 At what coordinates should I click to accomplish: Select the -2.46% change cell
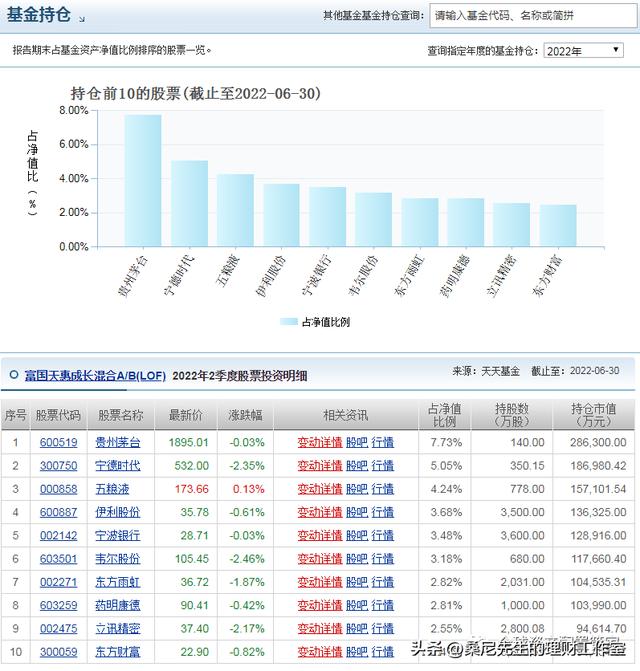(x=247, y=559)
